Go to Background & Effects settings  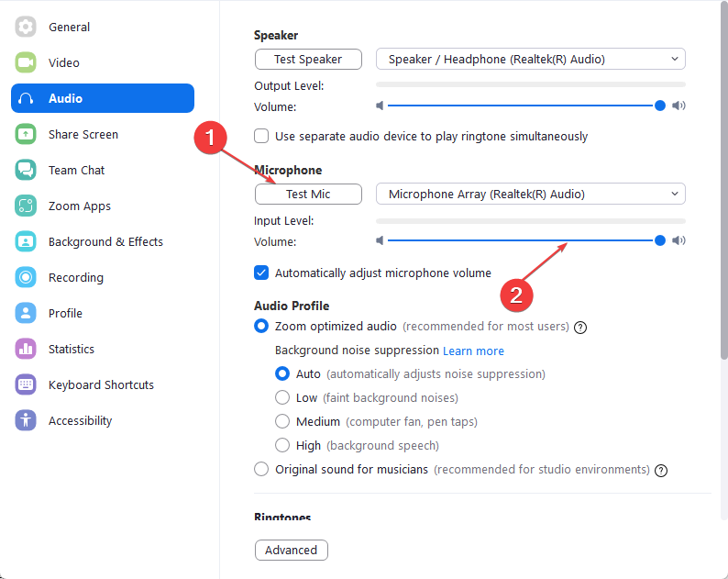pos(105,242)
